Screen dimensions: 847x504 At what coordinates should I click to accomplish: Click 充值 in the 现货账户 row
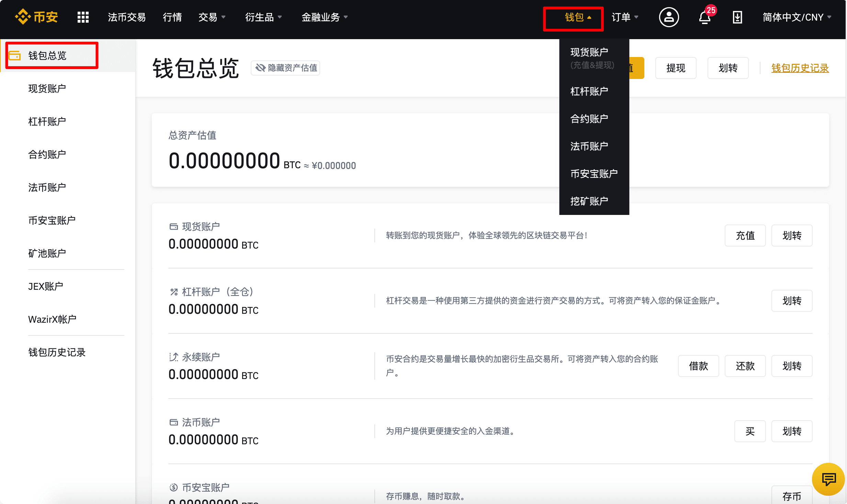tap(745, 236)
